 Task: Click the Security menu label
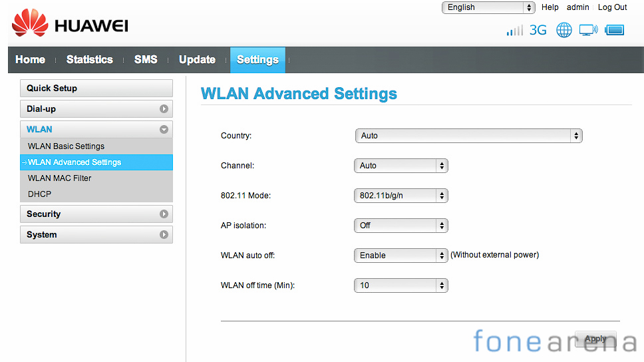43,214
